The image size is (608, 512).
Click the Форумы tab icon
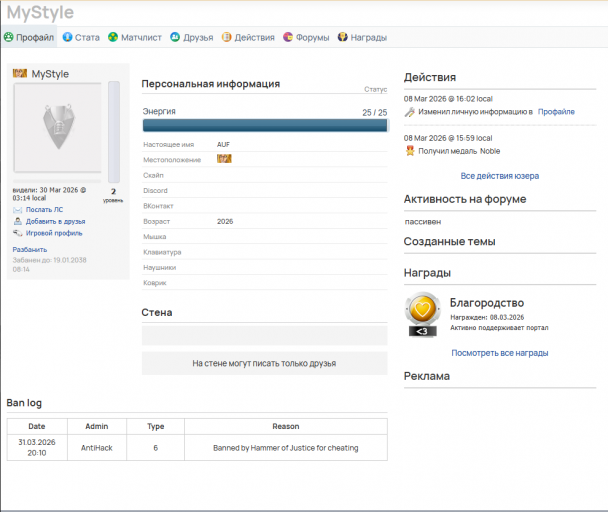point(288,37)
